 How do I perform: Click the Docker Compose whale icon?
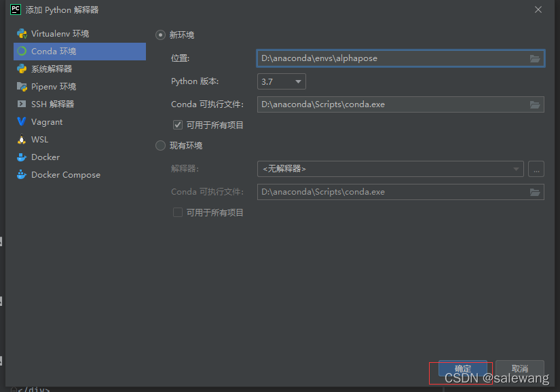(x=22, y=175)
